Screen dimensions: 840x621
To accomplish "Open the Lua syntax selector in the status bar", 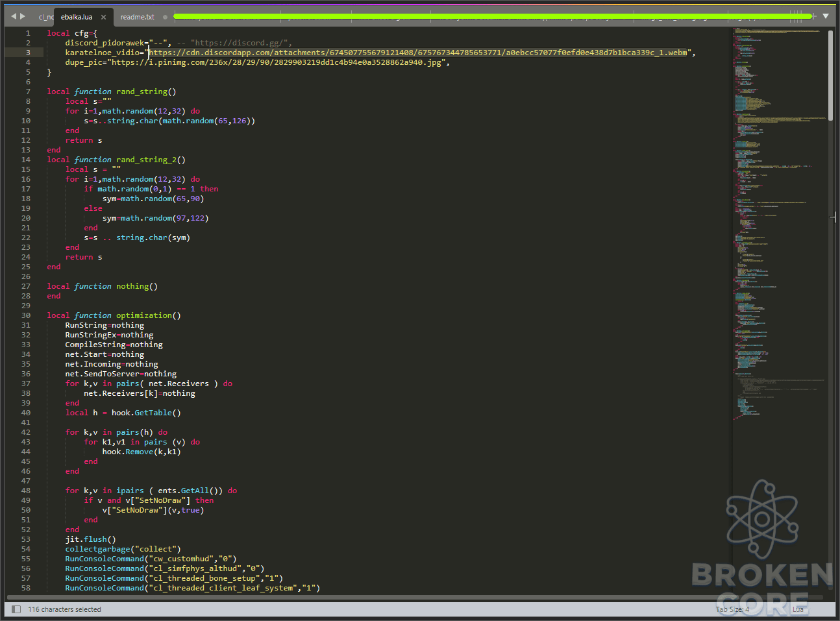I will [798, 609].
